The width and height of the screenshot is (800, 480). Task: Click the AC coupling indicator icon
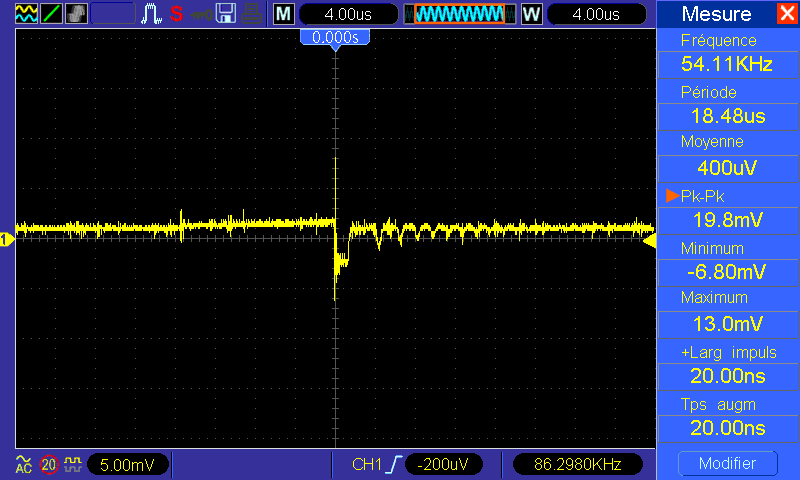[x=22, y=465]
